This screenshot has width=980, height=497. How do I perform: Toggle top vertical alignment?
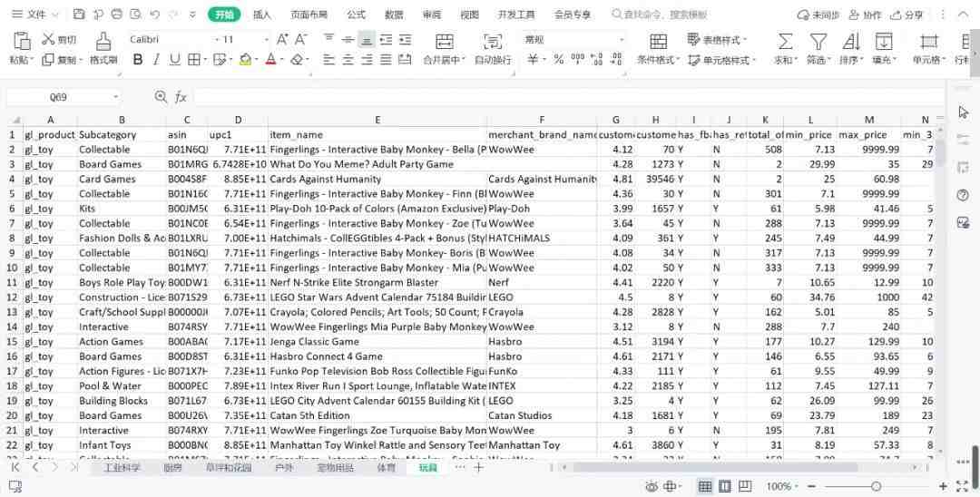click(x=328, y=39)
